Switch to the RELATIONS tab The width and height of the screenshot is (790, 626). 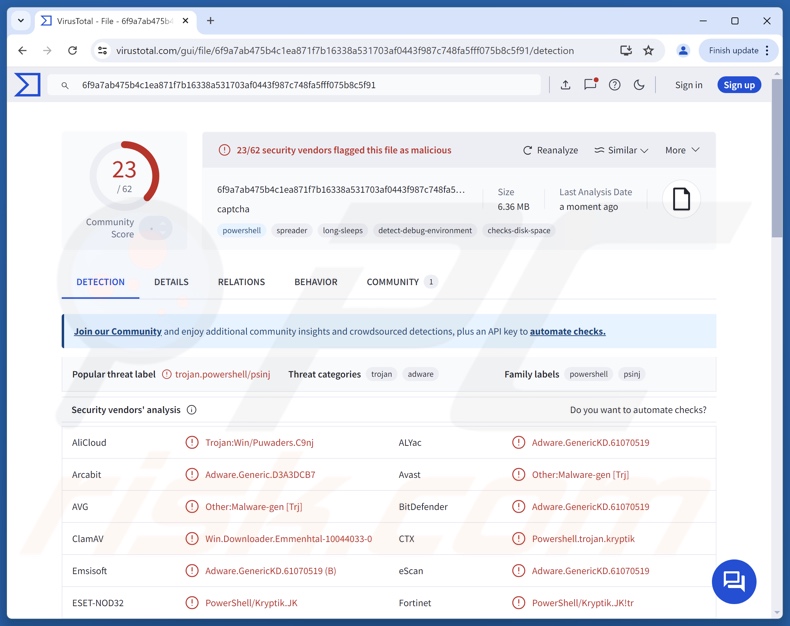tap(241, 282)
